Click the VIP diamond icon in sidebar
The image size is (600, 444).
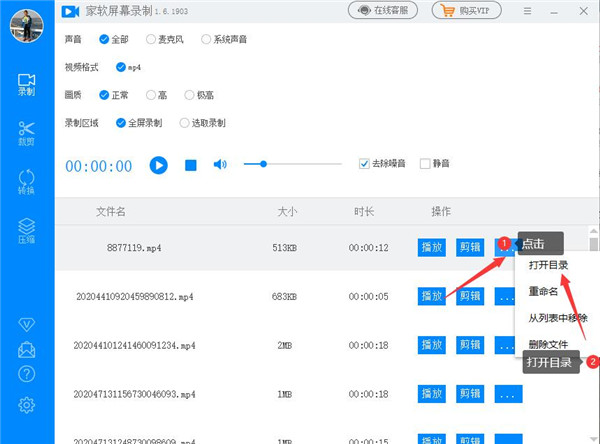(x=26, y=325)
